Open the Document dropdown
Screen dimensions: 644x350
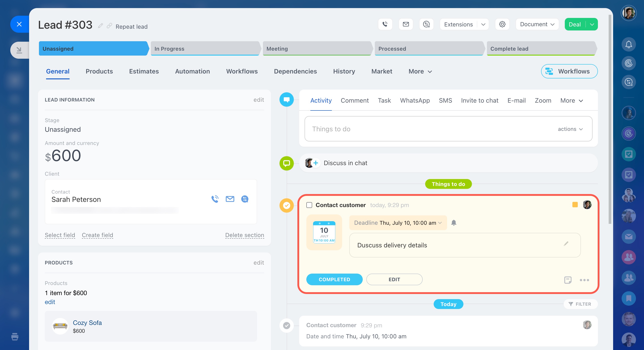point(537,24)
